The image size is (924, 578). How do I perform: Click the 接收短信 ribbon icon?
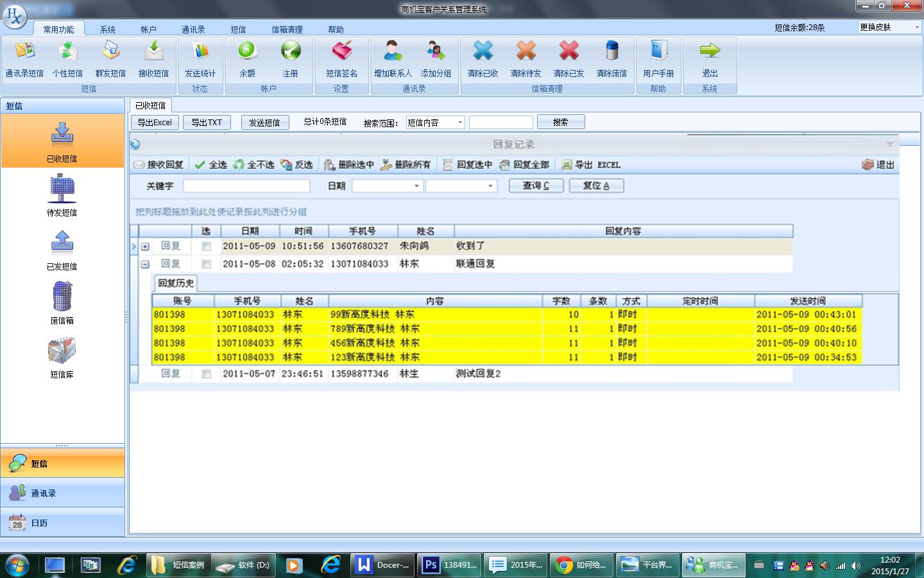pyautogui.click(x=153, y=60)
